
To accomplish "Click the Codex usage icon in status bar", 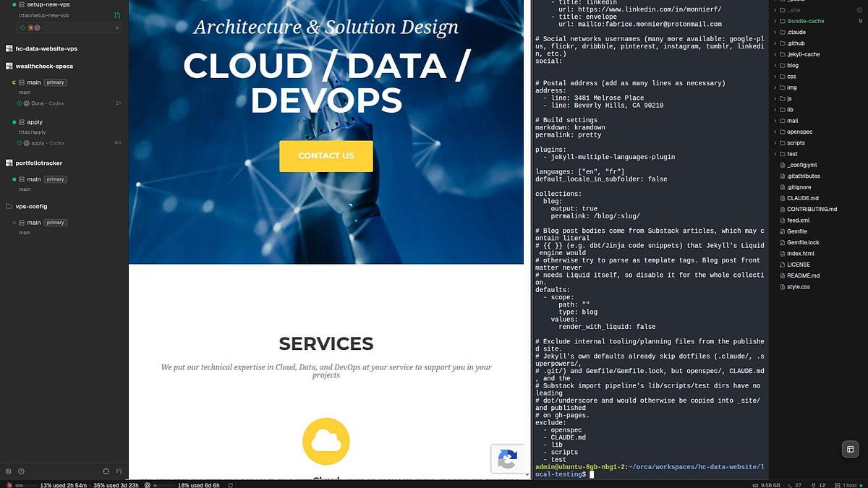I will pos(147,485).
